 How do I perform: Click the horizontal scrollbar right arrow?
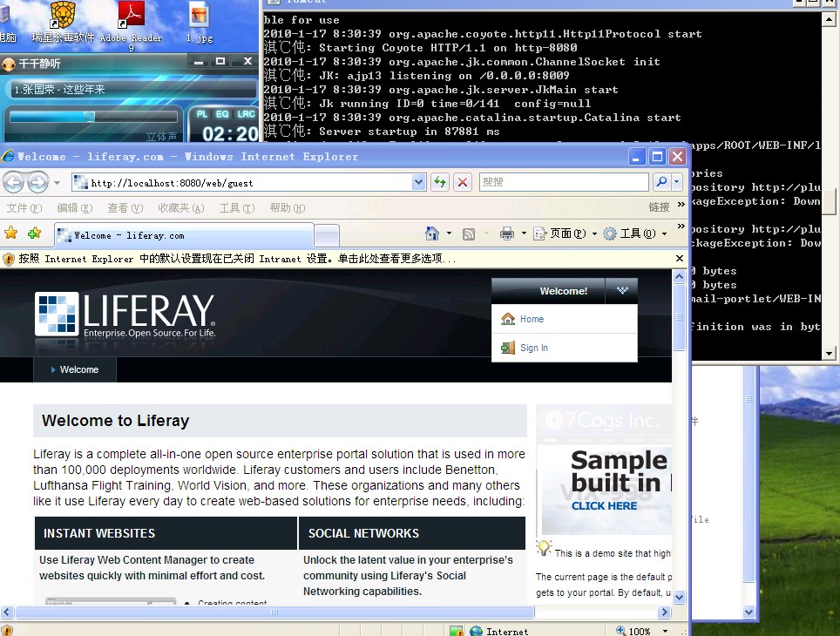click(664, 612)
